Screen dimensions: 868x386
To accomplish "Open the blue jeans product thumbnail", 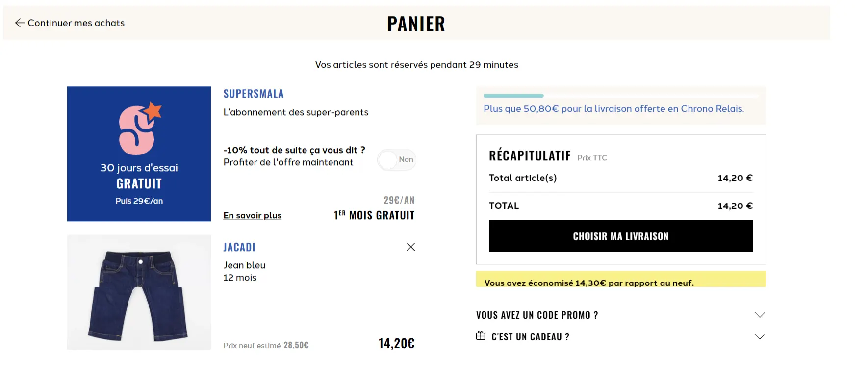I will pyautogui.click(x=139, y=292).
